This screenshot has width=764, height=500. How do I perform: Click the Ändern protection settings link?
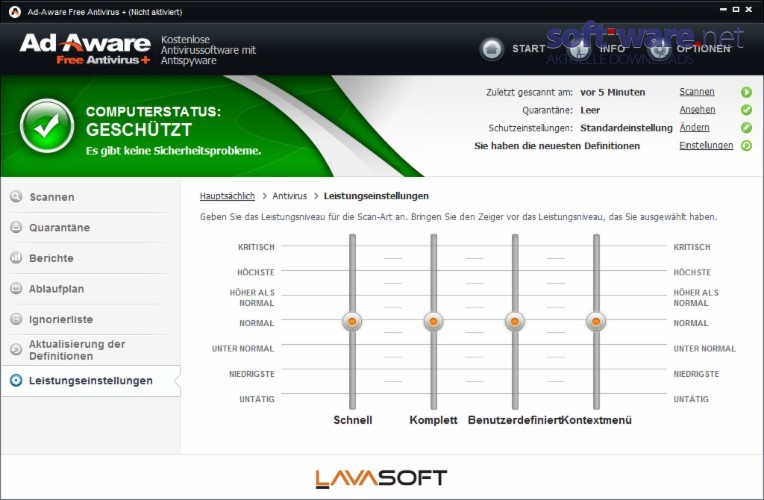pos(694,128)
